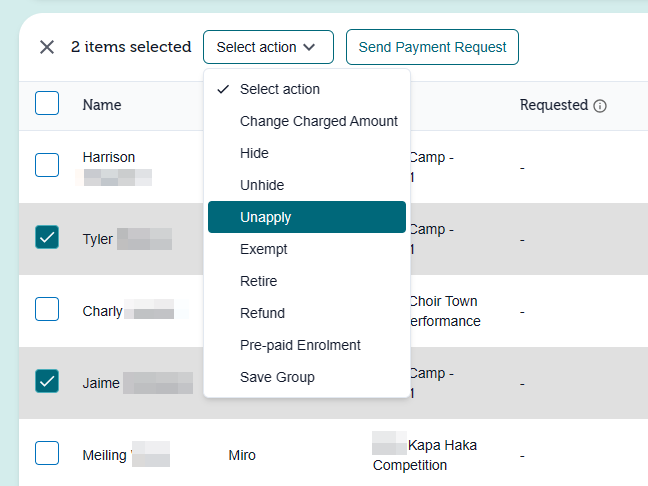The width and height of the screenshot is (648, 486).
Task: Toggle the select-all checkbox beside Name
Action: click(47, 103)
